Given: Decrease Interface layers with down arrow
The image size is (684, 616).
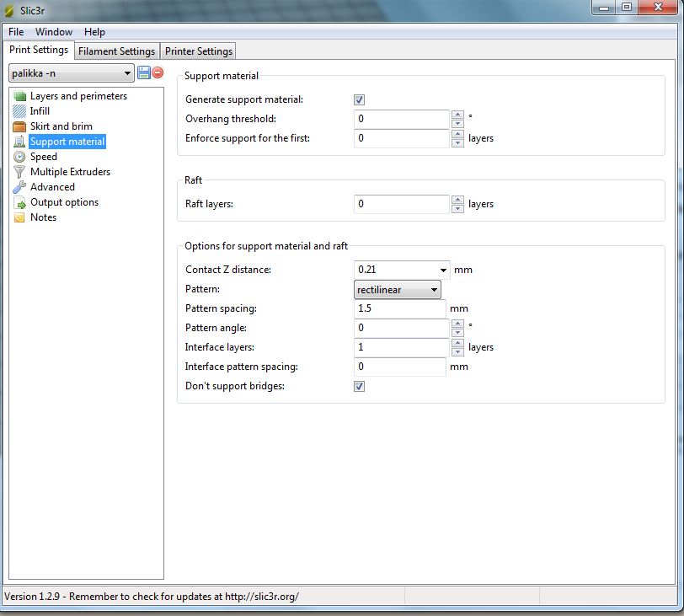Looking at the screenshot, I should [457, 352].
